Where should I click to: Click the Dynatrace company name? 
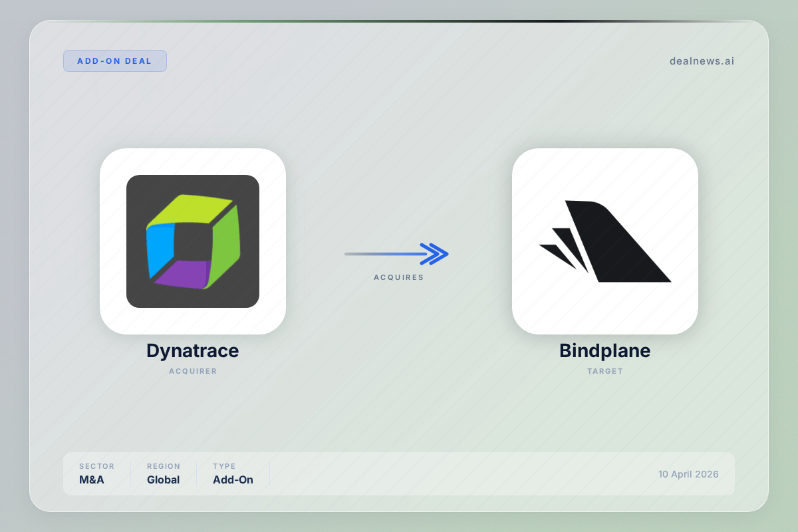pos(192,350)
